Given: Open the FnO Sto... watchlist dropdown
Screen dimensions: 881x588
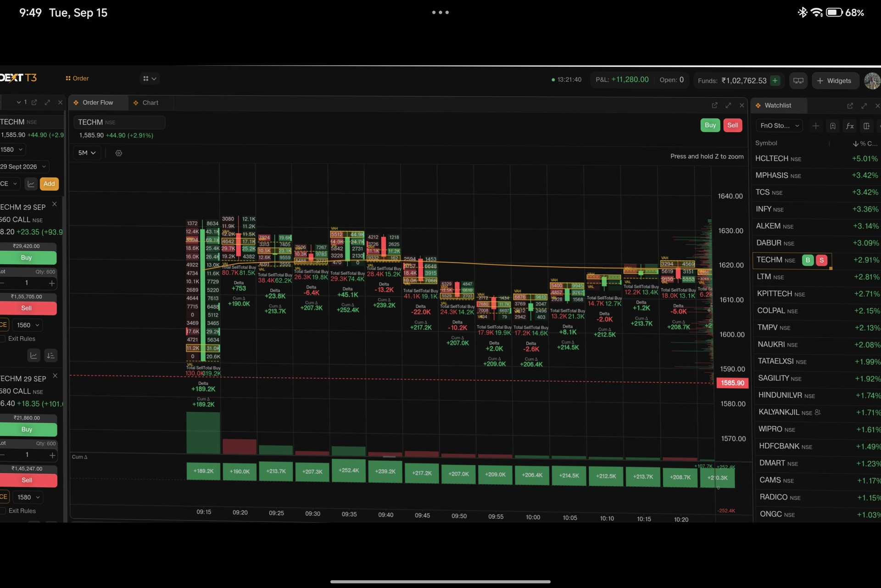Looking at the screenshot, I should 779,126.
